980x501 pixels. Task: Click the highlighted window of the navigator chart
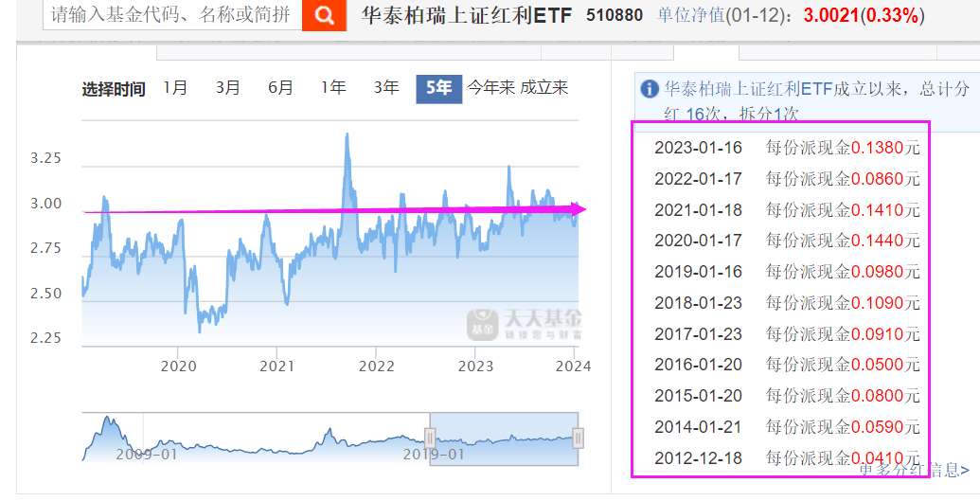click(x=504, y=439)
